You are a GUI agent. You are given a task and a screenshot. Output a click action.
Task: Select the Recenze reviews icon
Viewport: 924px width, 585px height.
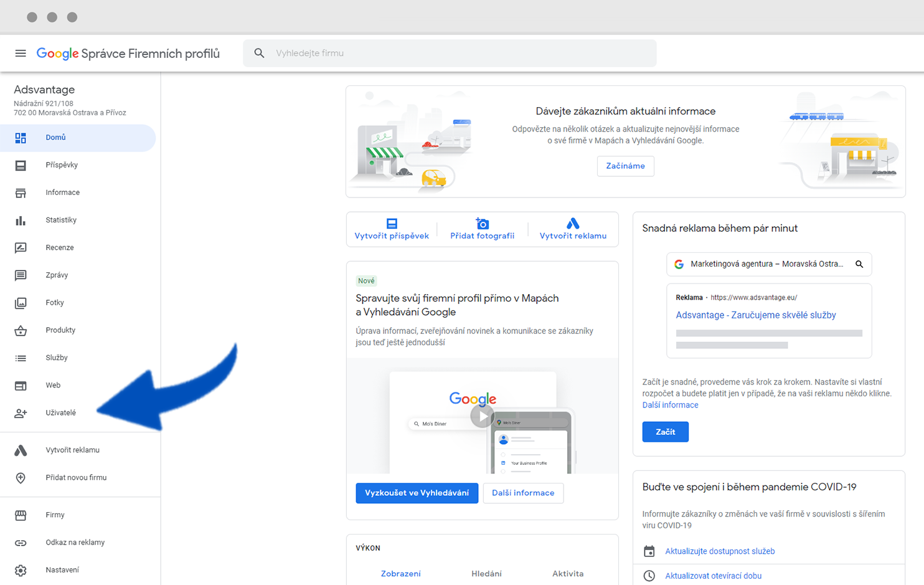(x=21, y=248)
